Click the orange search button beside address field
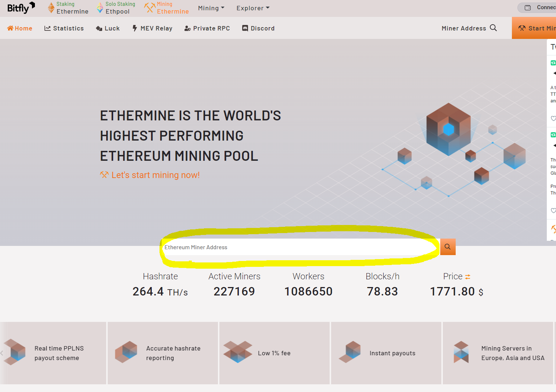The image size is (556, 392). pos(448,247)
